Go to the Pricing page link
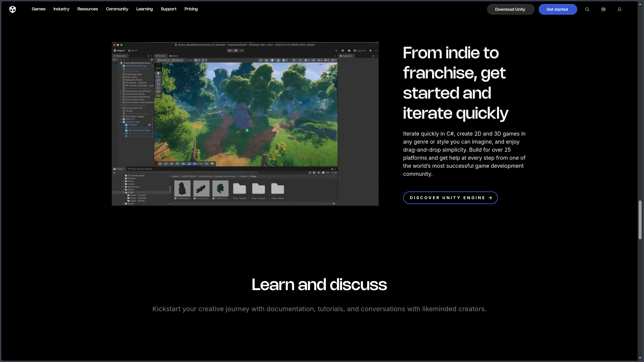 click(191, 9)
